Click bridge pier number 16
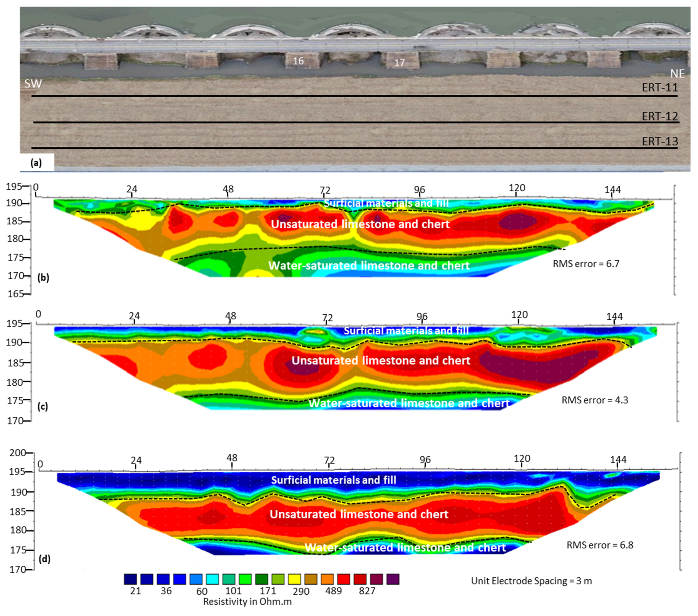This screenshot has width=698, height=616. (298, 61)
